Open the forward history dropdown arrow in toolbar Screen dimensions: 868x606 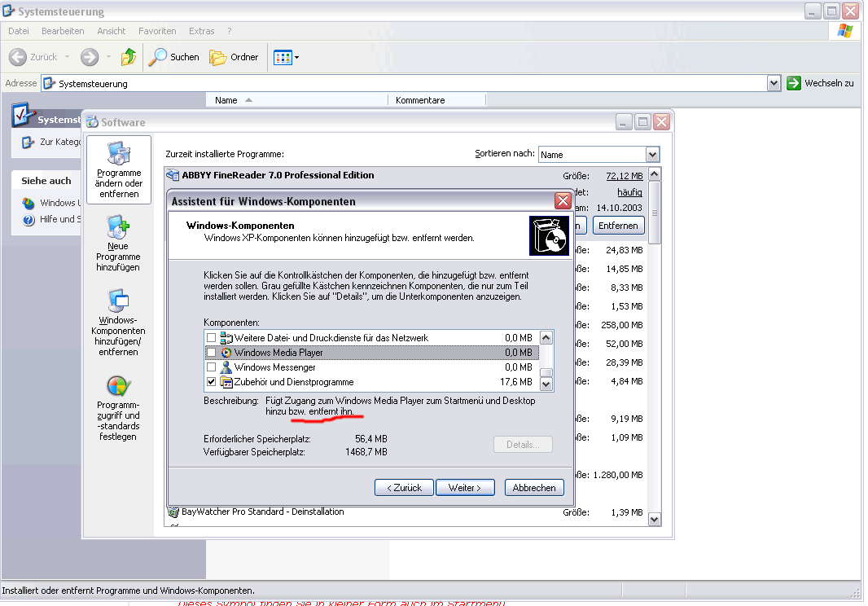pyautogui.click(x=108, y=57)
